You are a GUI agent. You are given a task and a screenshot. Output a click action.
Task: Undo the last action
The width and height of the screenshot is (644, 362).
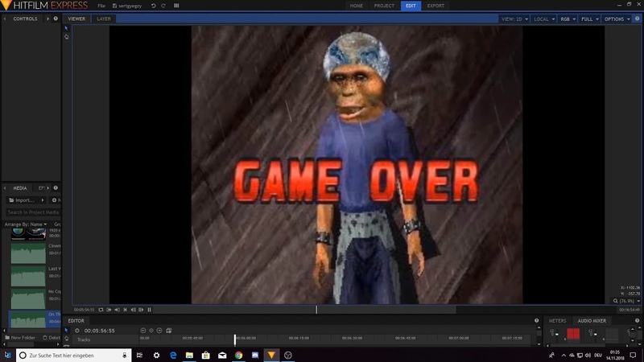point(153,6)
